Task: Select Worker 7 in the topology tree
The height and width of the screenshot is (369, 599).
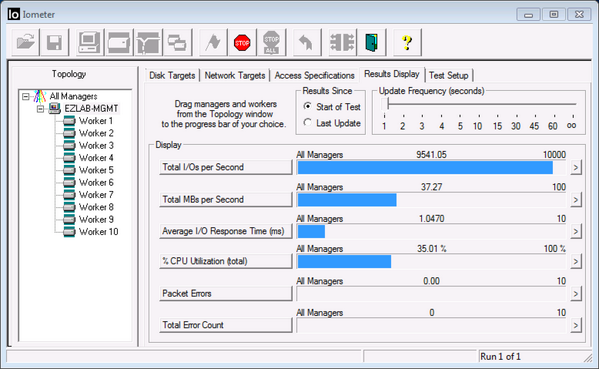Action: 96,195
